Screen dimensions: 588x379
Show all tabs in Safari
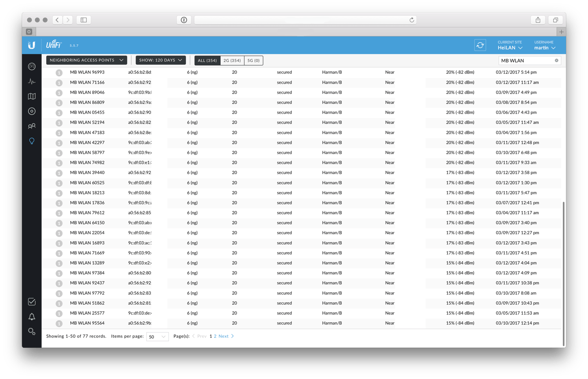pos(555,20)
